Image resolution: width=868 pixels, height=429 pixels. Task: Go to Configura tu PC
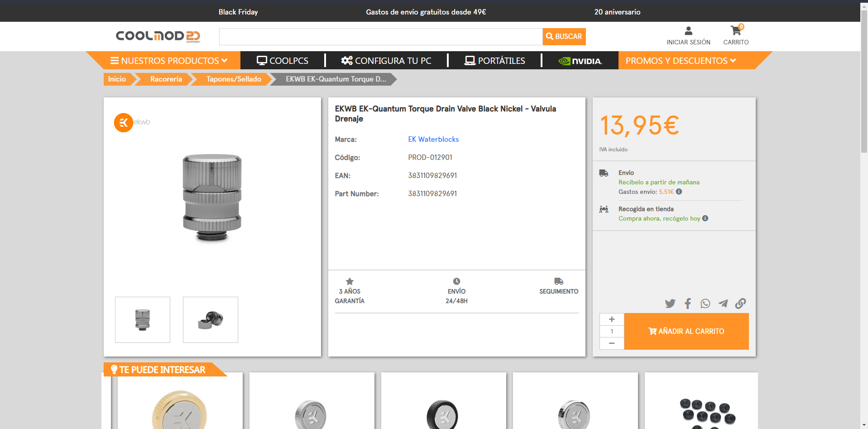coord(386,61)
